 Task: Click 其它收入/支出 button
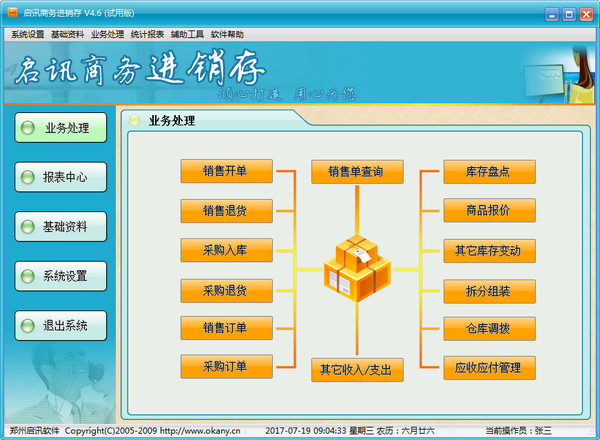pos(357,369)
